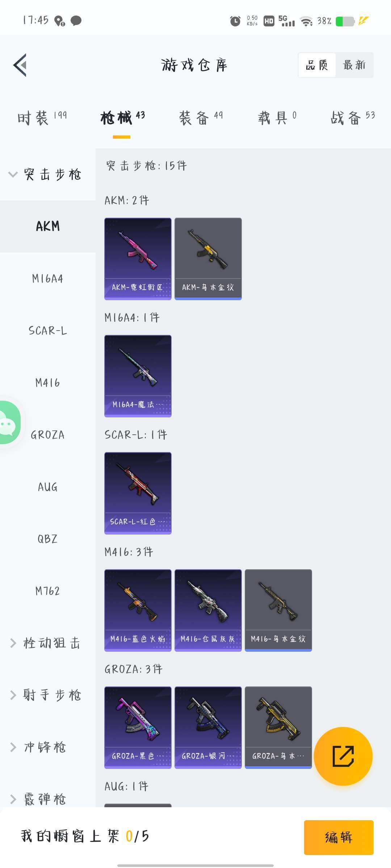Select the SCAR-L-红色 skin card
This screenshot has height=868, width=391.
[138, 493]
